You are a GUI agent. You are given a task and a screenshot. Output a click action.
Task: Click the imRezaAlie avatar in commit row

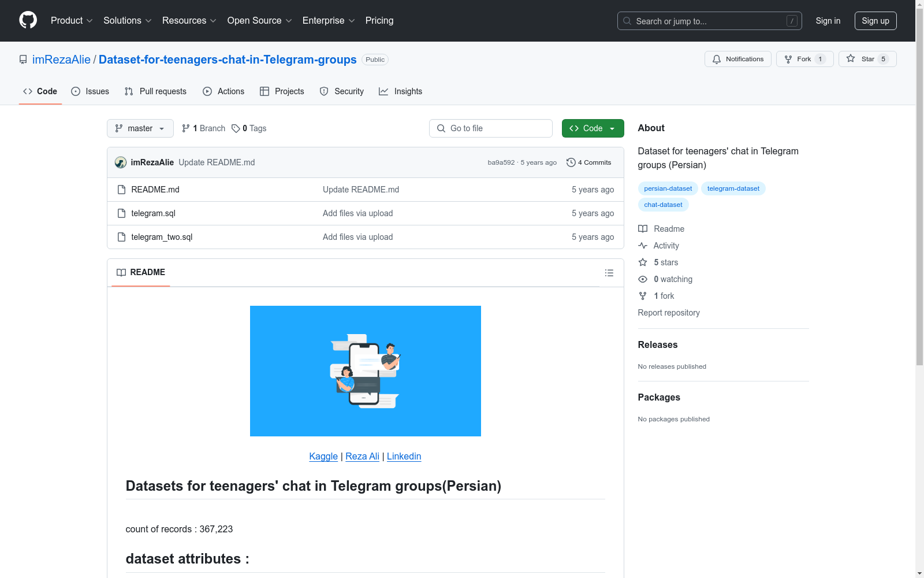[x=121, y=162]
